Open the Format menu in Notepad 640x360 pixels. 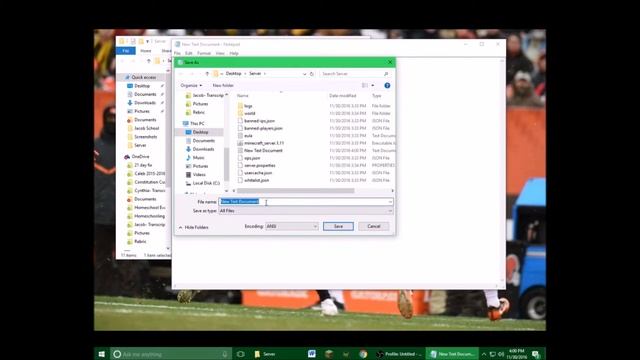tap(204, 53)
